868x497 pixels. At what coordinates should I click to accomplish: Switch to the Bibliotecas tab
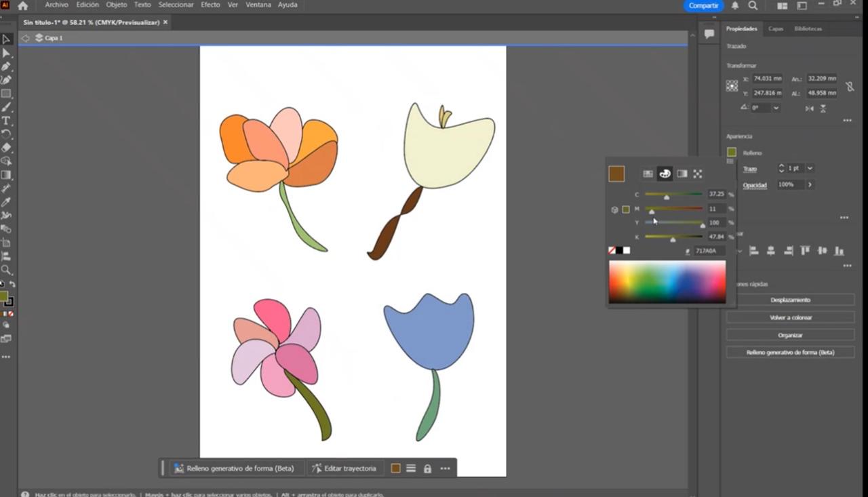(808, 28)
